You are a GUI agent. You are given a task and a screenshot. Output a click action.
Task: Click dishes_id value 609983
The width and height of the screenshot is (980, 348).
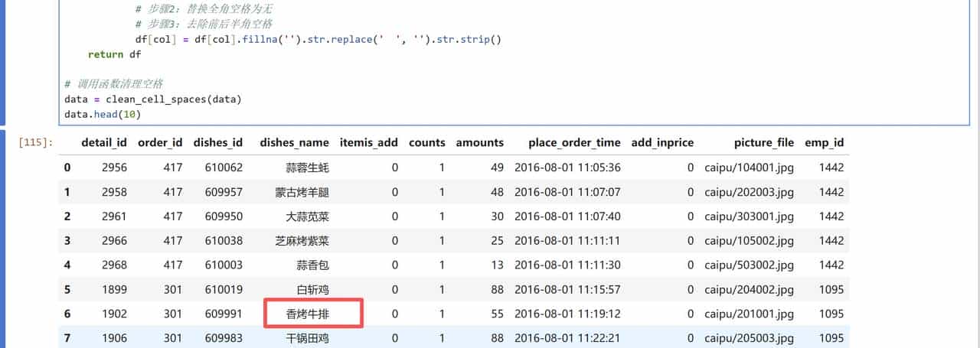[x=224, y=339]
